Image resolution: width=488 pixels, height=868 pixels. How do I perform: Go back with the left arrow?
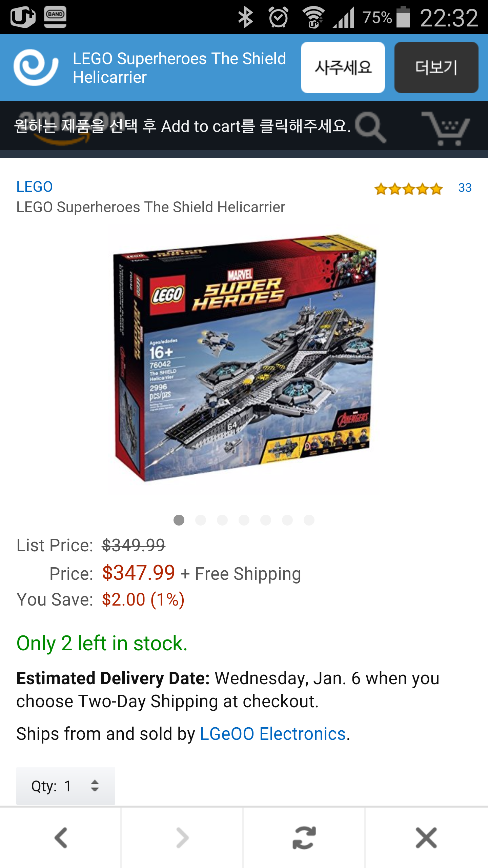point(61,838)
